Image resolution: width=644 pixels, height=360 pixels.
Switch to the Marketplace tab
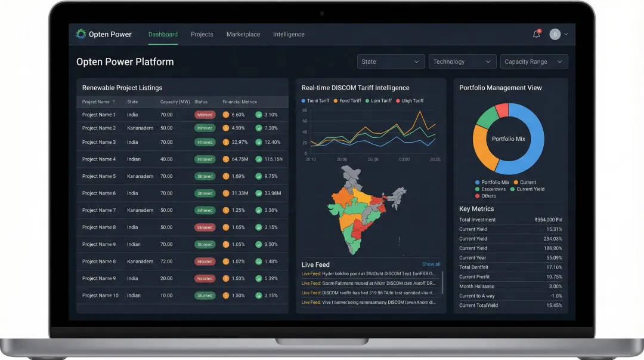click(243, 34)
